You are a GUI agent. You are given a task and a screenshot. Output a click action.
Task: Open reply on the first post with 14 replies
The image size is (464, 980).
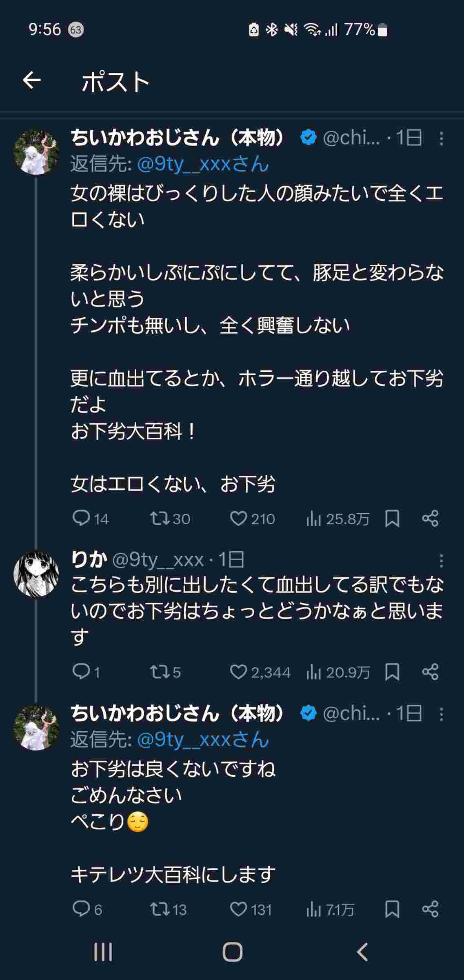point(81,518)
